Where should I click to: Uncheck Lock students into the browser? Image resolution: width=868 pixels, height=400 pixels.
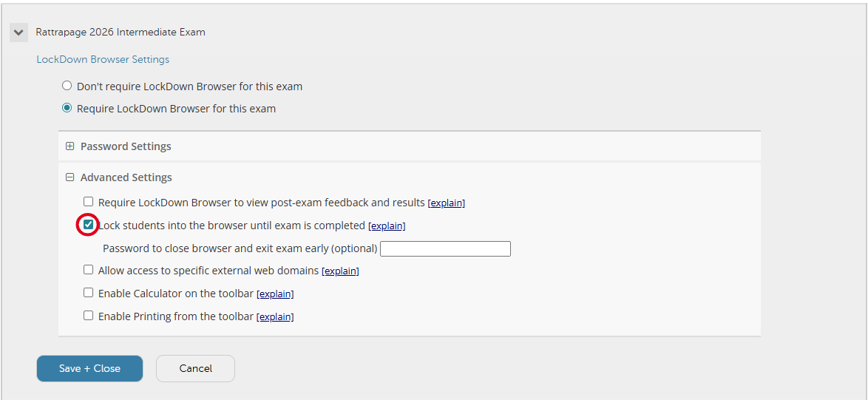pyautogui.click(x=89, y=224)
